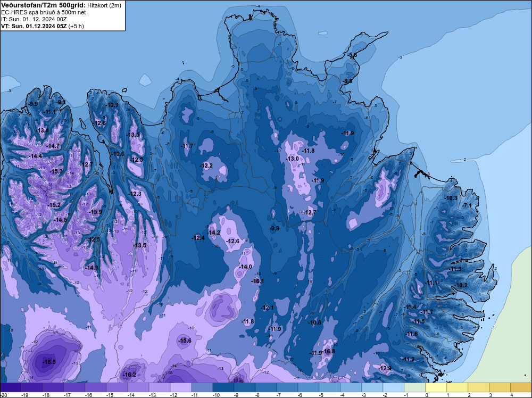Viewport: 532px width, 398px height.
Task: Click the -10.6 temperature reading
Action: click(118, 154)
